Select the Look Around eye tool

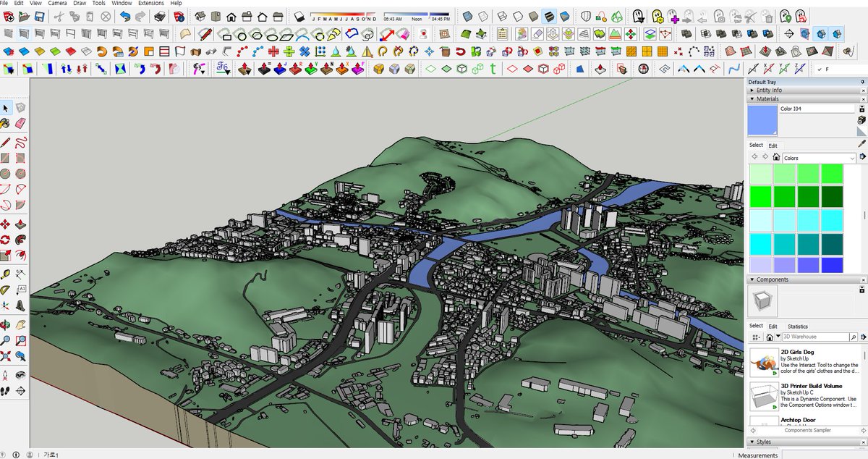coord(21,375)
